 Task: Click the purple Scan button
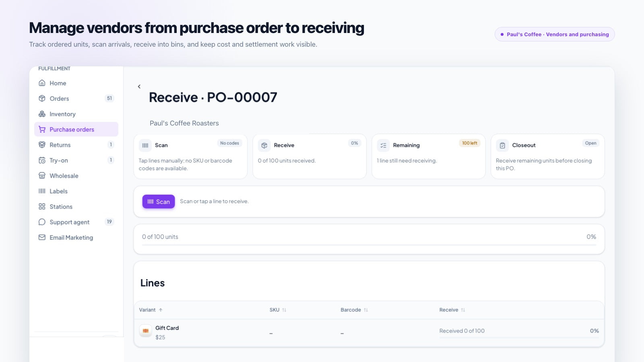click(159, 202)
